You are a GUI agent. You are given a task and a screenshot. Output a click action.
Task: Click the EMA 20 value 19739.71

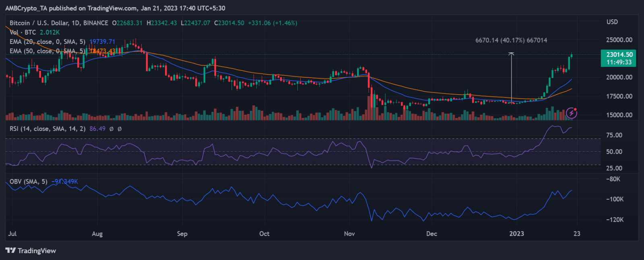coord(102,41)
